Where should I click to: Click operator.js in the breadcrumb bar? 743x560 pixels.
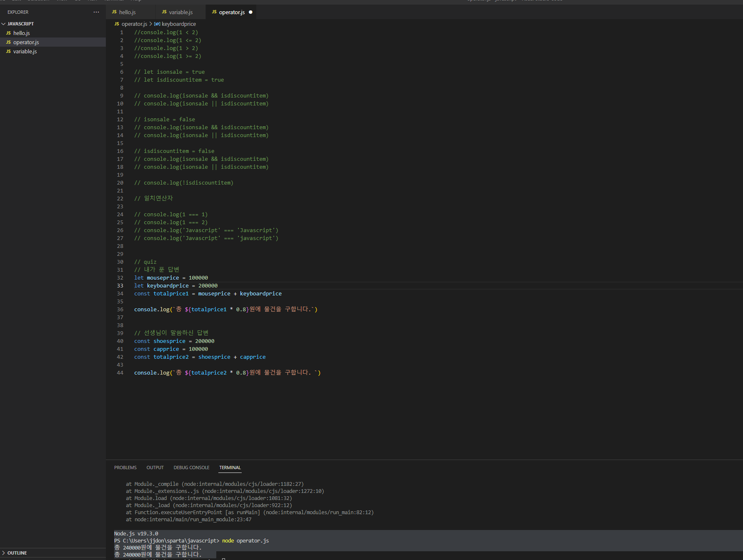134,24
